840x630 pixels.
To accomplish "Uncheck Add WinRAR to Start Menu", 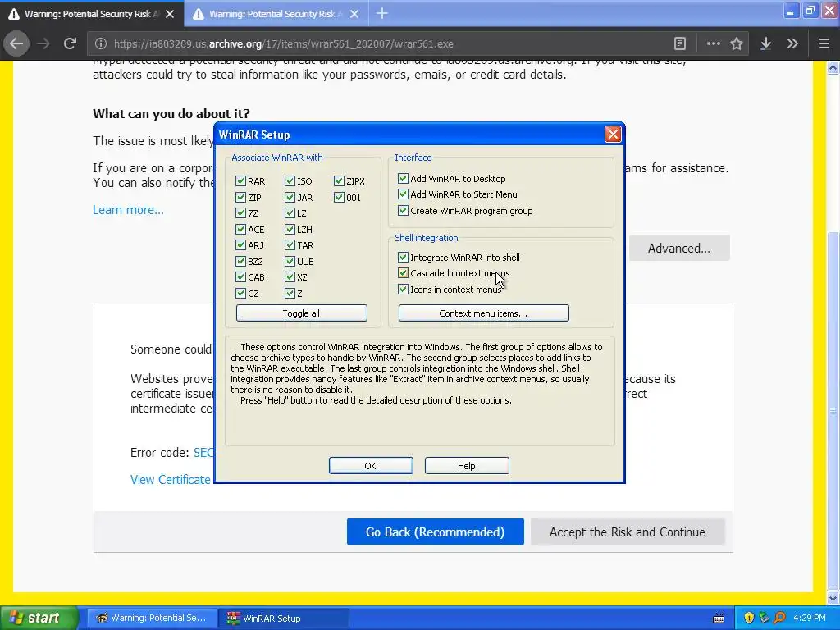I will (403, 194).
